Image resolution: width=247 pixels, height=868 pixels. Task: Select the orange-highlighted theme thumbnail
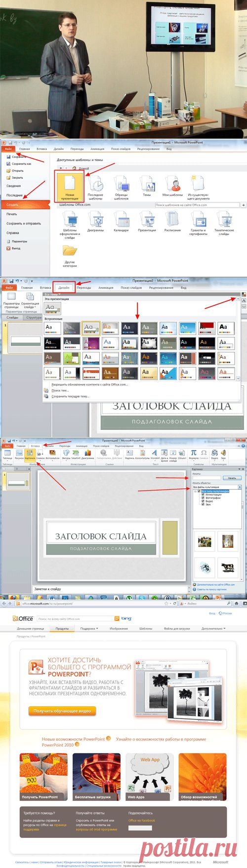(x=91, y=328)
